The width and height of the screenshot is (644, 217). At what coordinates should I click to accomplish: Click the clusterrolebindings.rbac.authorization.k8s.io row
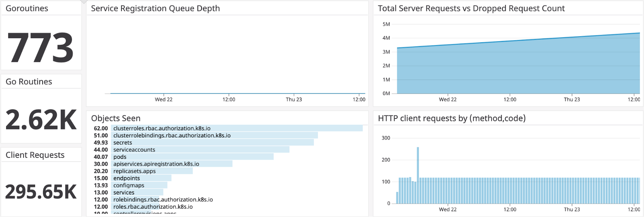point(214,135)
